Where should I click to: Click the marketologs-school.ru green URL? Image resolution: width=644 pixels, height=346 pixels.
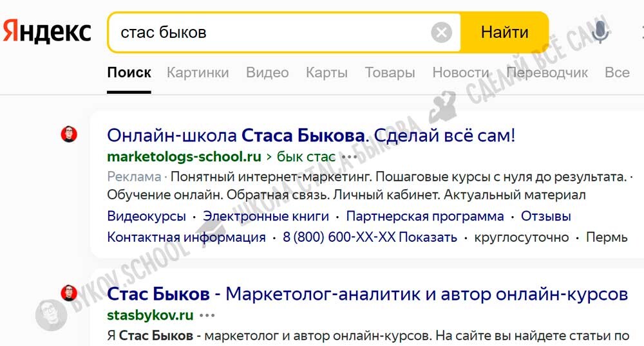click(184, 157)
